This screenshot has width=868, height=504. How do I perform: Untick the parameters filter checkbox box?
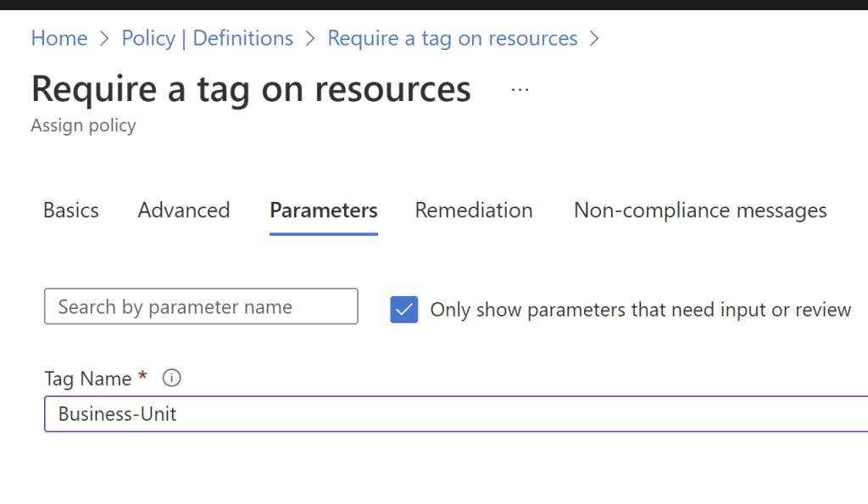(x=403, y=310)
